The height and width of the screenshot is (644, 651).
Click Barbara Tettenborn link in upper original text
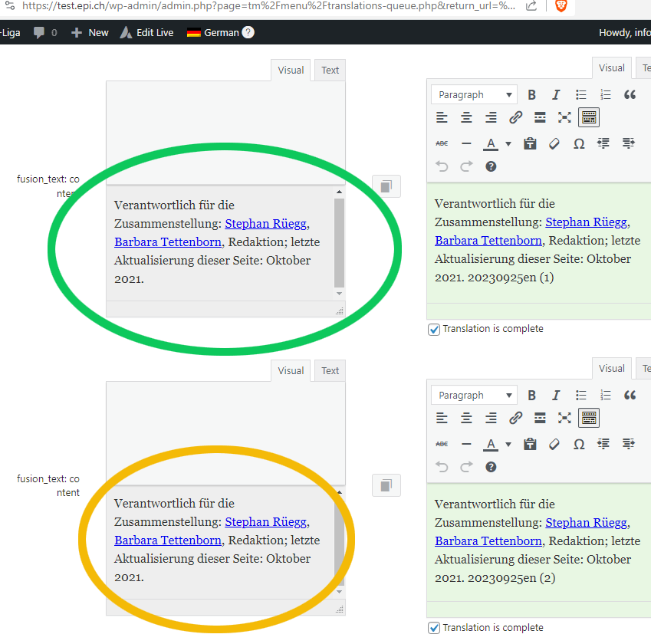[168, 242]
